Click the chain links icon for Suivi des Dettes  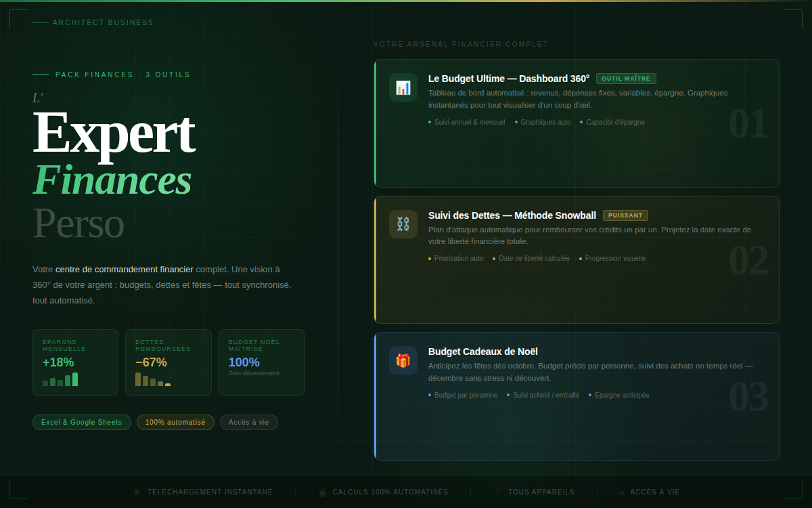coord(403,224)
